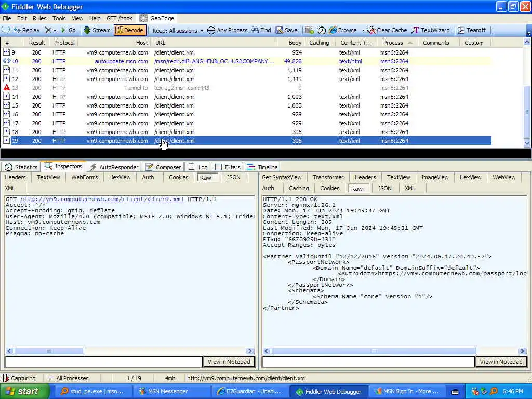Click the Go resume button

[x=68, y=30]
